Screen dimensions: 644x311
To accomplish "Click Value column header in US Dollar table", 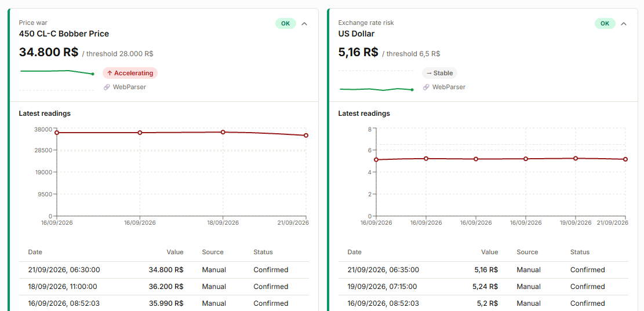I will pos(490,252).
